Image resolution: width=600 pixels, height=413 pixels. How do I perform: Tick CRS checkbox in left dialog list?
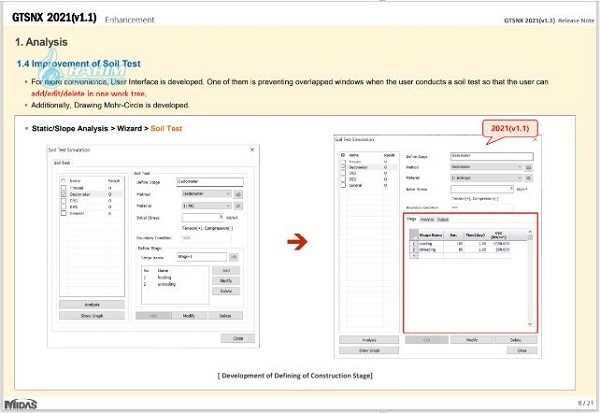64,201
